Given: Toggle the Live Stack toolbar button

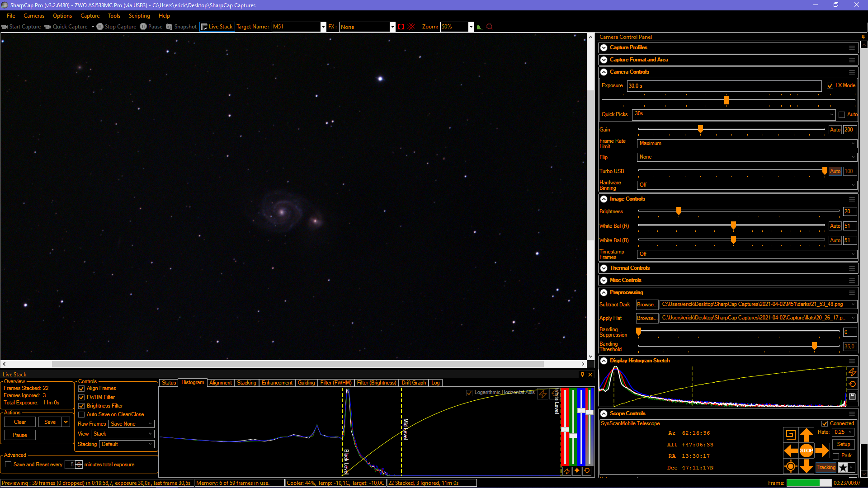Looking at the screenshot, I should tap(217, 27).
